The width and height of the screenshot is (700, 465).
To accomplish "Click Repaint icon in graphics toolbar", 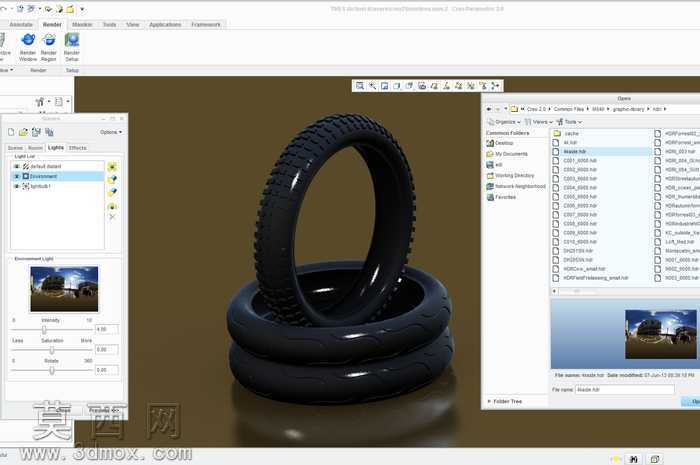I will click(x=384, y=86).
